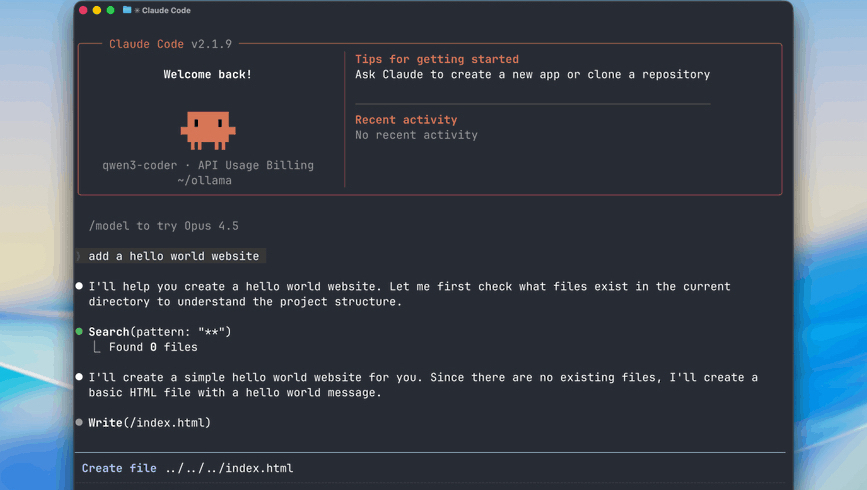The height and width of the screenshot is (490, 867).
Task: Click the "Tips for getting started" heading
Action: click(x=436, y=59)
